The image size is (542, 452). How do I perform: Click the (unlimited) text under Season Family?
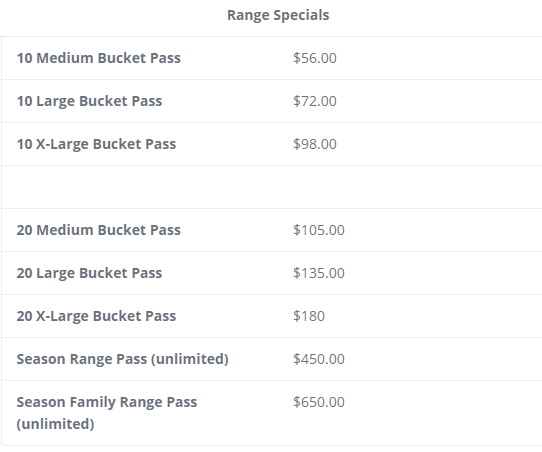click(x=55, y=424)
